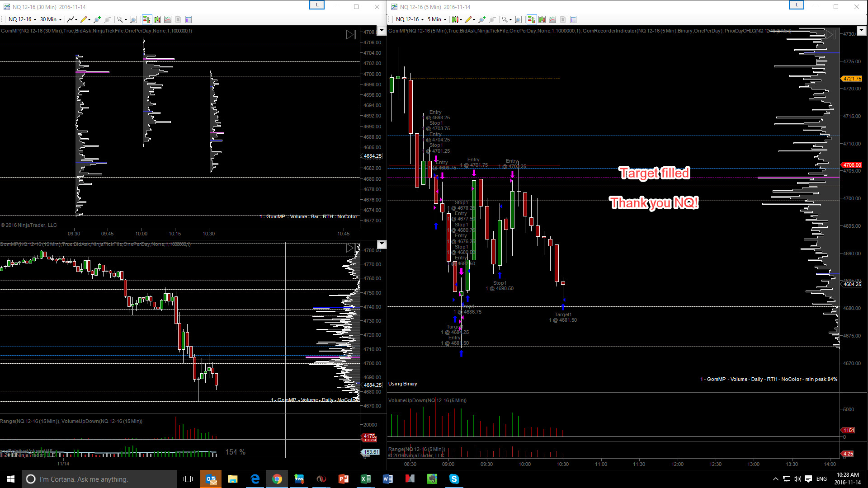This screenshot has height=488, width=868.
Task: Open Excel from the taskbar
Action: (366, 479)
